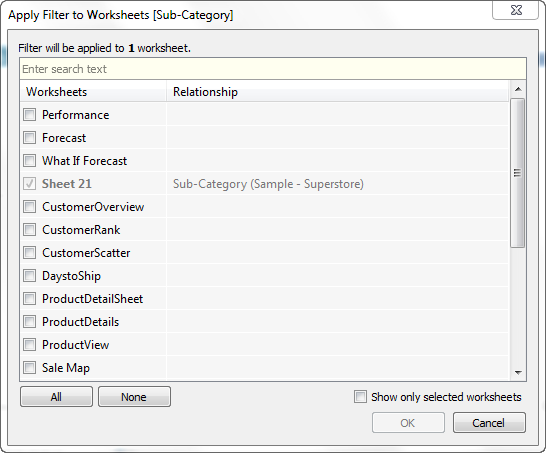Tick the ProductDetails worksheet checkbox
This screenshot has height=453, width=546.
[x=30, y=321]
